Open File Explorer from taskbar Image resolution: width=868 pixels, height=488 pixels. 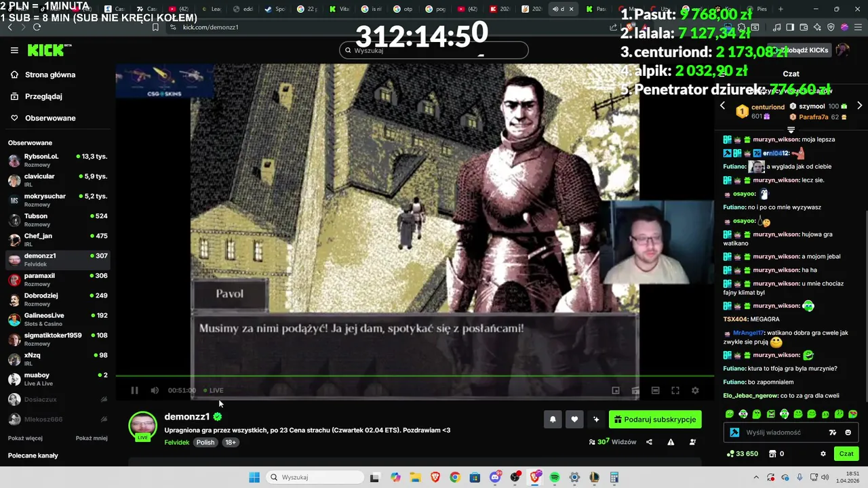tap(415, 477)
